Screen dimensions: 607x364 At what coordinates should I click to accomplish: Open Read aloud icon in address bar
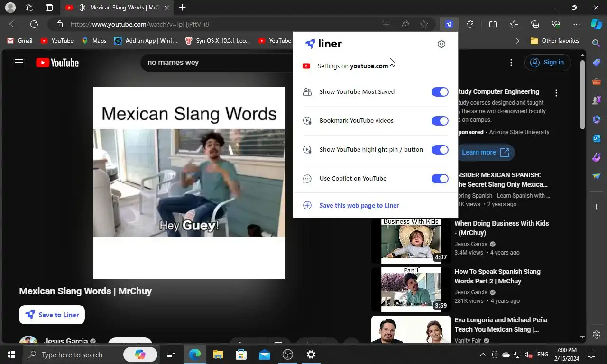[405, 24]
